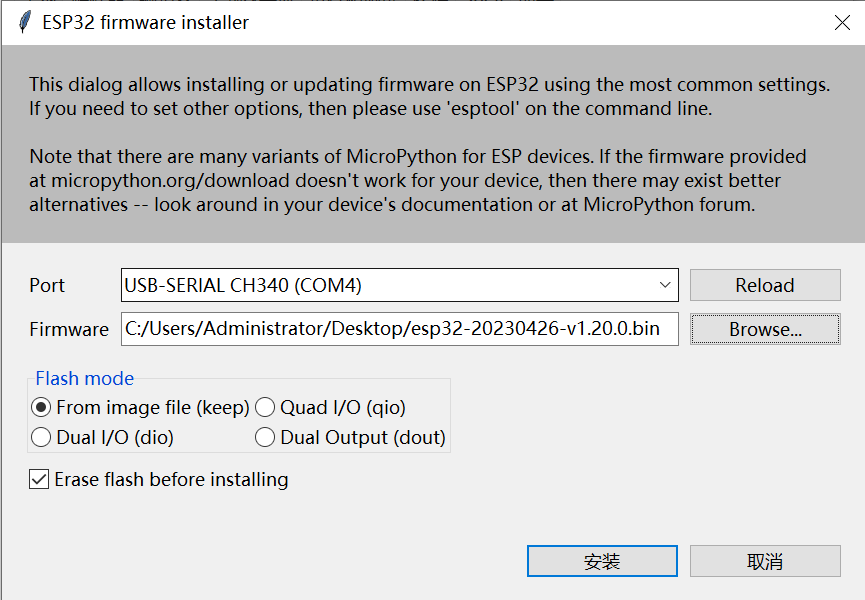
Task: Click the Firmware file path field
Action: (x=399, y=329)
